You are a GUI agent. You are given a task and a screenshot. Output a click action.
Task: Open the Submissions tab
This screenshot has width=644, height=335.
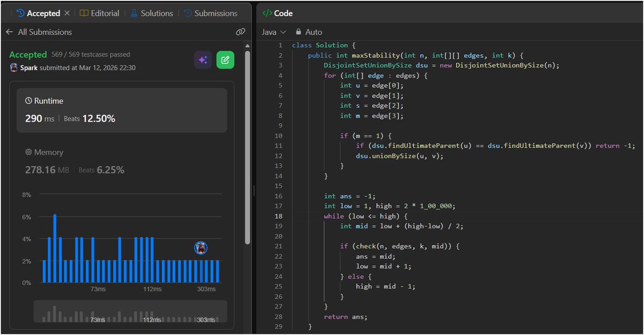[x=210, y=13]
